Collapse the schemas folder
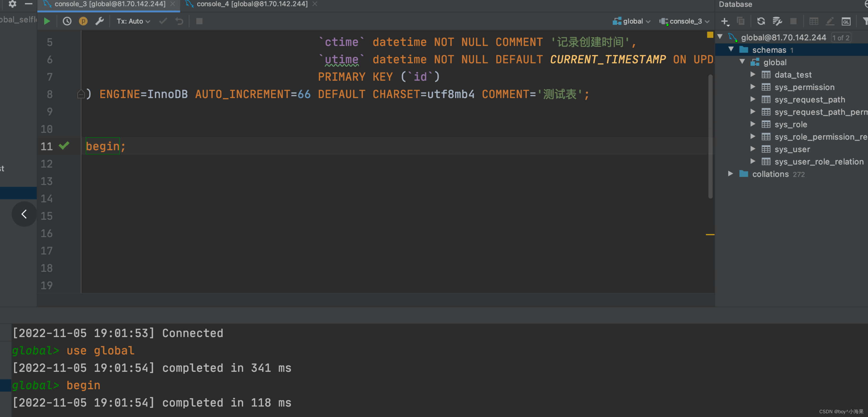The width and height of the screenshot is (868, 417). coord(731,50)
